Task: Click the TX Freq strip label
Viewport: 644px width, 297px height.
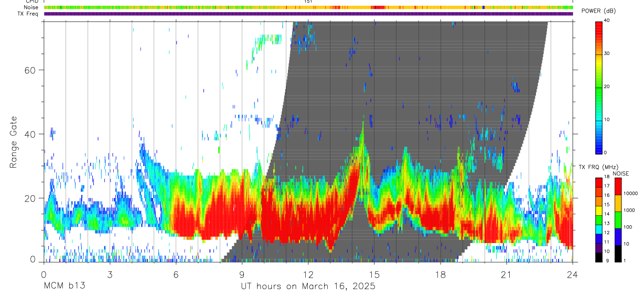Action: pyautogui.click(x=28, y=14)
